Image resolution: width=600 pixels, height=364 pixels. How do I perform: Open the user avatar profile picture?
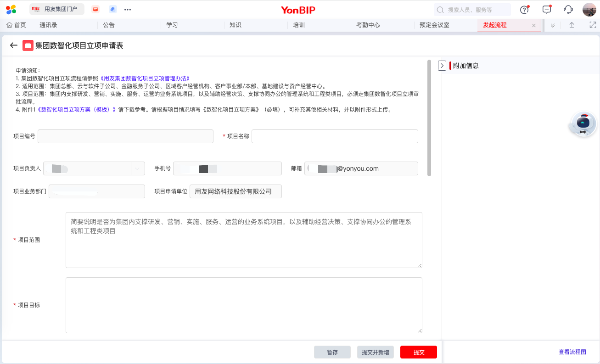tap(589, 10)
